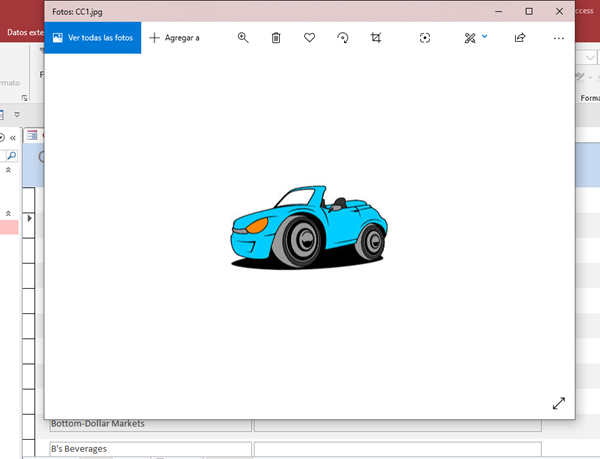Click Ver todas las fotos
The width and height of the screenshot is (600, 459).
93,38
